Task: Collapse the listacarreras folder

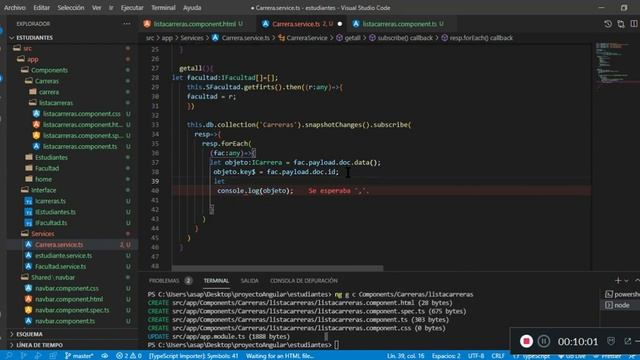Action: tap(56, 103)
